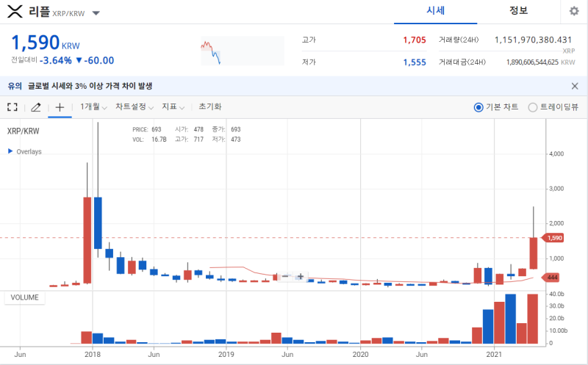The image size is (588, 365).
Task: Expand the Overlays triangle
Action: pyautogui.click(x=10, y=151)
